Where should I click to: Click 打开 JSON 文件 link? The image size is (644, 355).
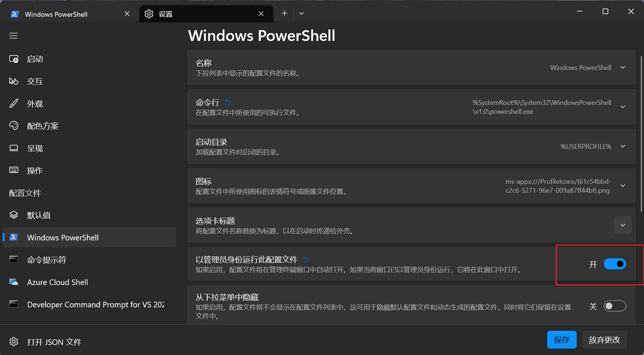click(54, 342)
